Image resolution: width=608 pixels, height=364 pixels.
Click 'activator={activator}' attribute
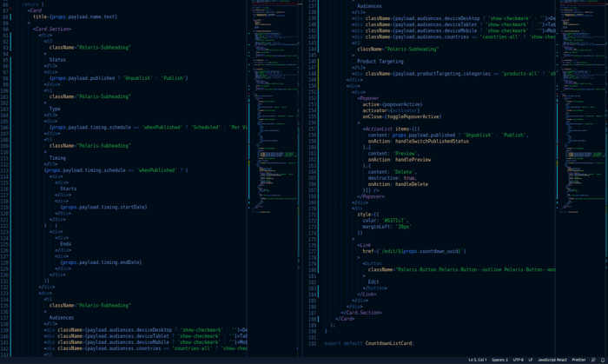coord(391,111)
